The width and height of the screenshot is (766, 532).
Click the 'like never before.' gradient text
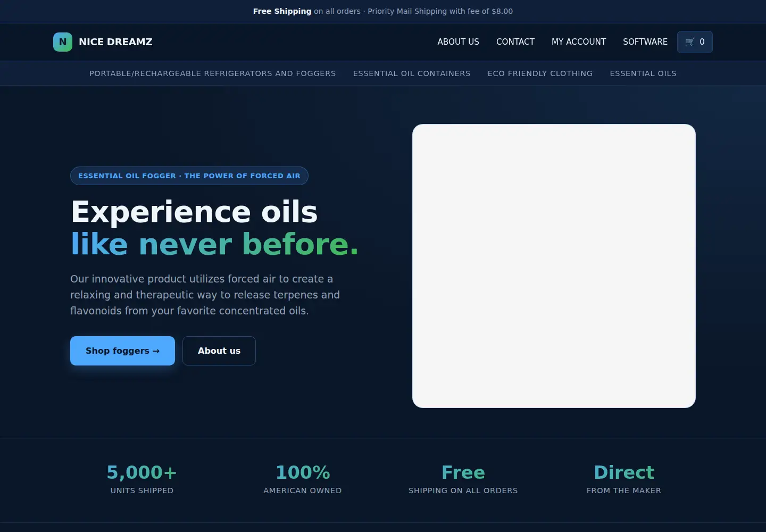tap(215, 244)
